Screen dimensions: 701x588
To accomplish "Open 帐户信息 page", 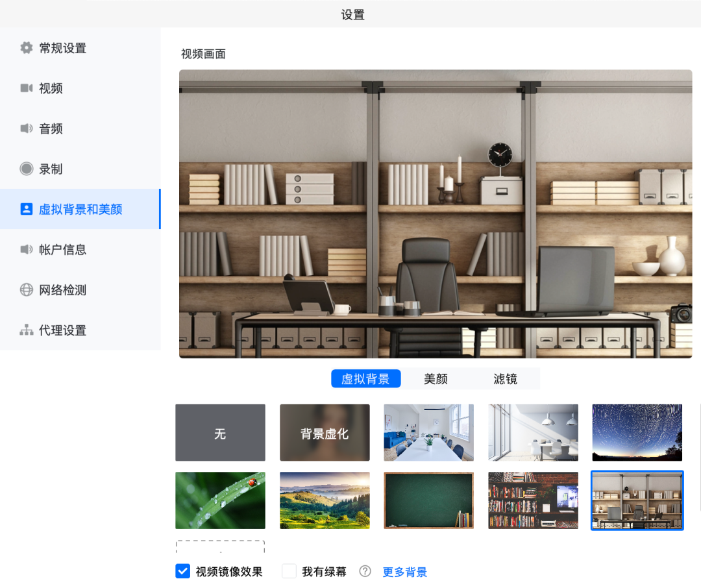I will [x=80, y=249].
